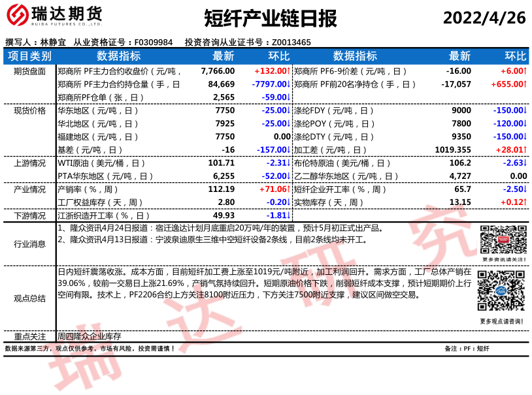532x395 pixels.
Task: Click the 周四隆众企业库存 key focus text
Action: pyautogui.click(x=90, y=336)
